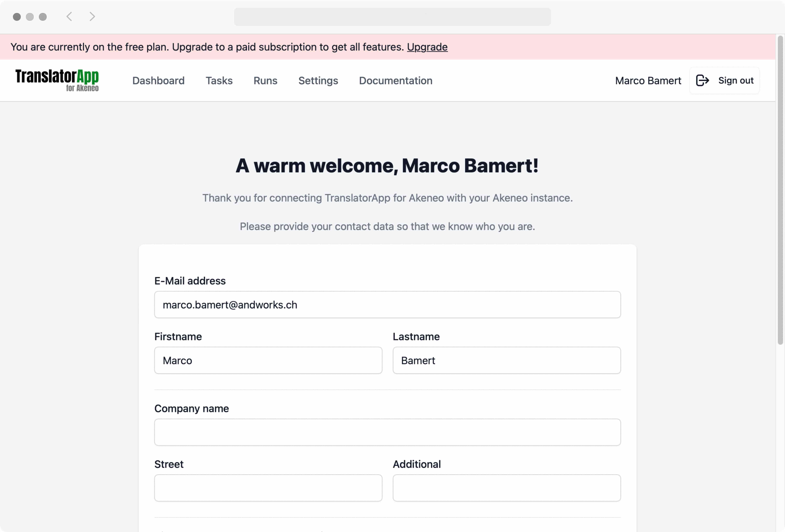The image size is (785, 532).
Task: Click the browser forward arrow
Action: tap(92, 17)
